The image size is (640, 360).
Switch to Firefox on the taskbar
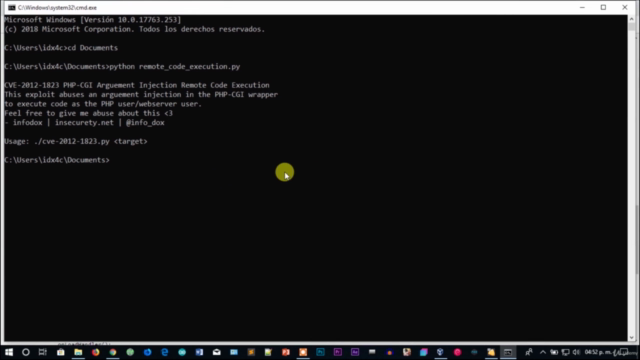point(96,352)
